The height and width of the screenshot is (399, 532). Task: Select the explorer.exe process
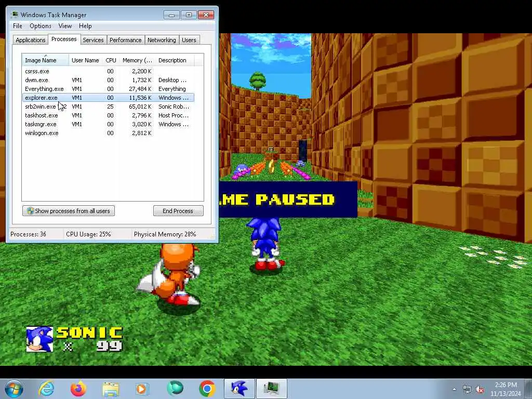point(109,98)
